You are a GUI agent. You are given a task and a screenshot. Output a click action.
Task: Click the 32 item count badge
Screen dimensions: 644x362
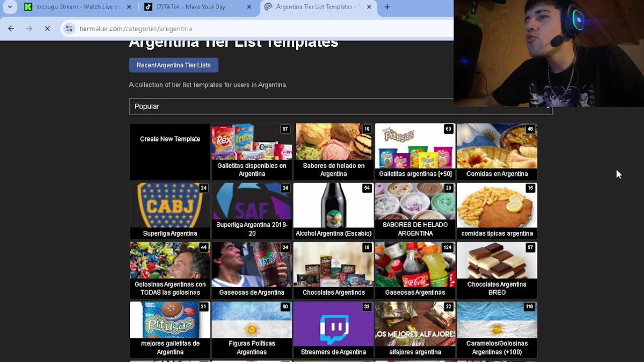click(367, 307)
